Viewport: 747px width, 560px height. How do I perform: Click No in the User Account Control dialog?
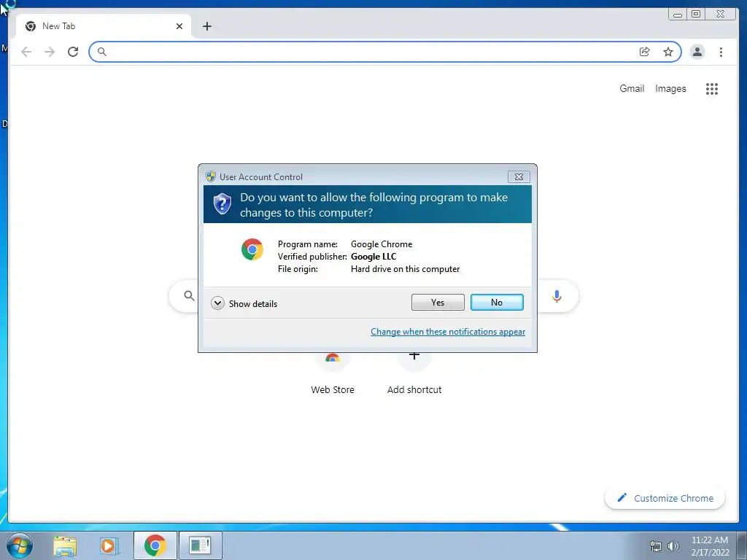(496, 303)
